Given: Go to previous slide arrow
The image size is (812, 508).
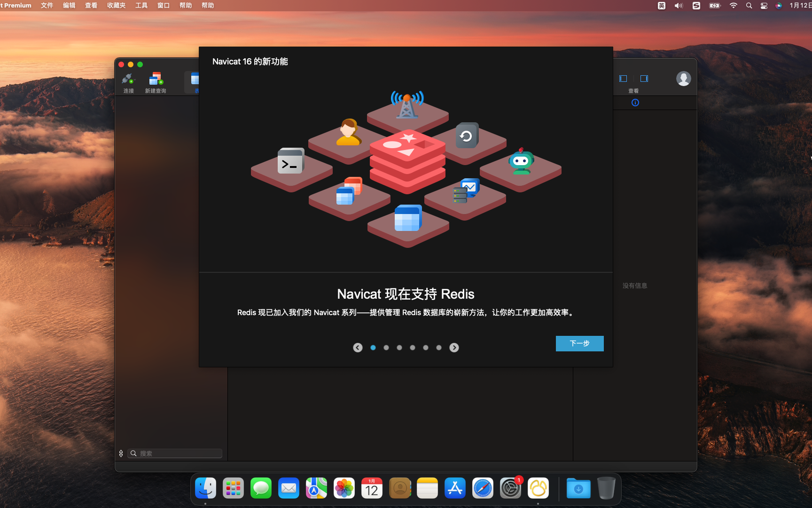Looking at the screenshot, I should pyautogui.click(x=358, y=348).
